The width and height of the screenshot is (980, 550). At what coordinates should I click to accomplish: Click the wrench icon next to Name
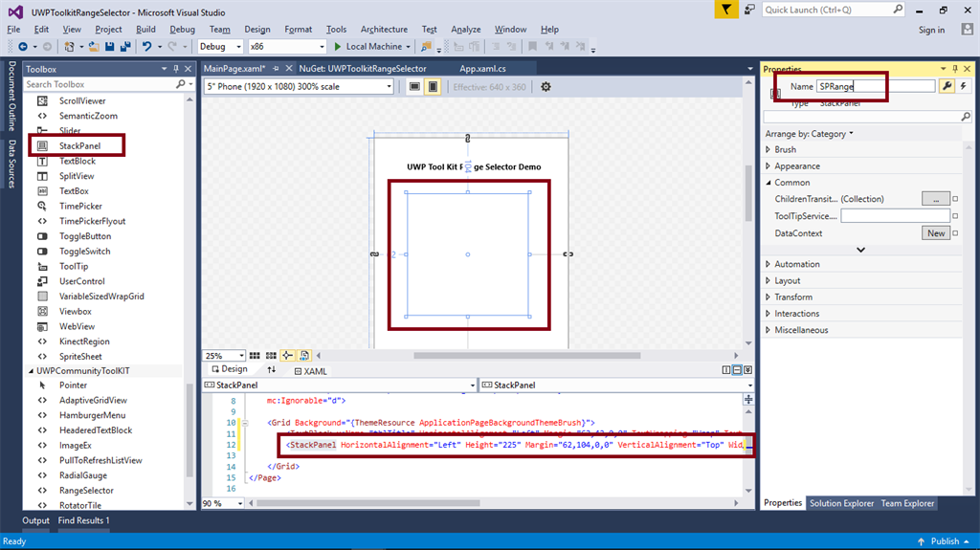tap(947, 86)
